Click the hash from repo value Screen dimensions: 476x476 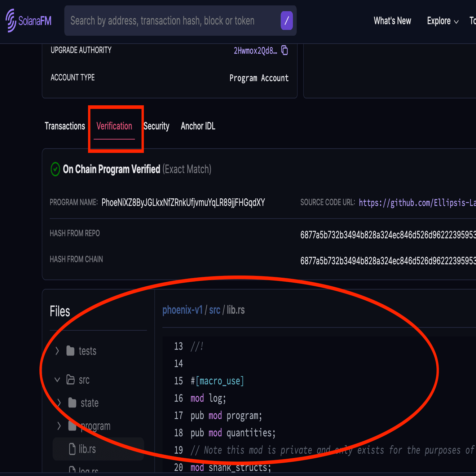point(388,235)
